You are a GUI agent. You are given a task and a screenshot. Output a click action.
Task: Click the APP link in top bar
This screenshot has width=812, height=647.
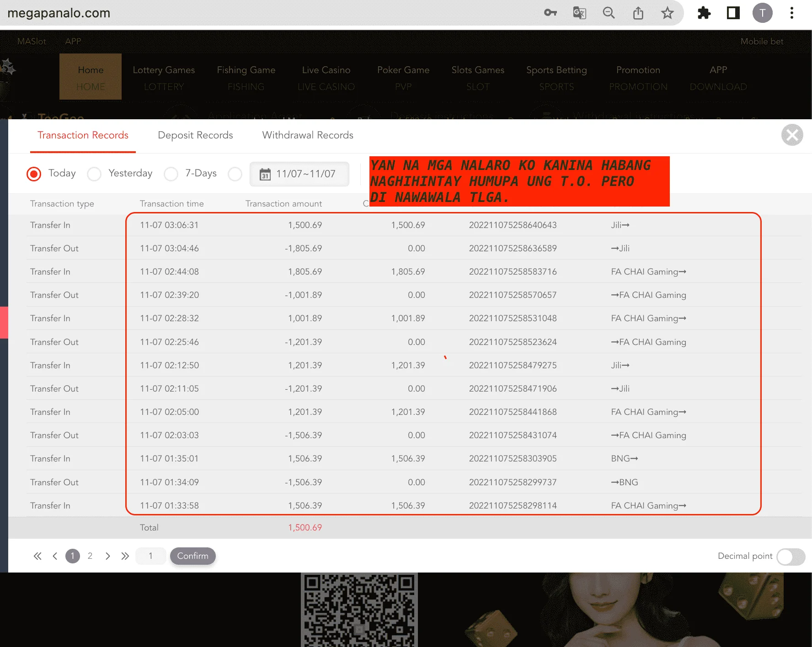73,42
